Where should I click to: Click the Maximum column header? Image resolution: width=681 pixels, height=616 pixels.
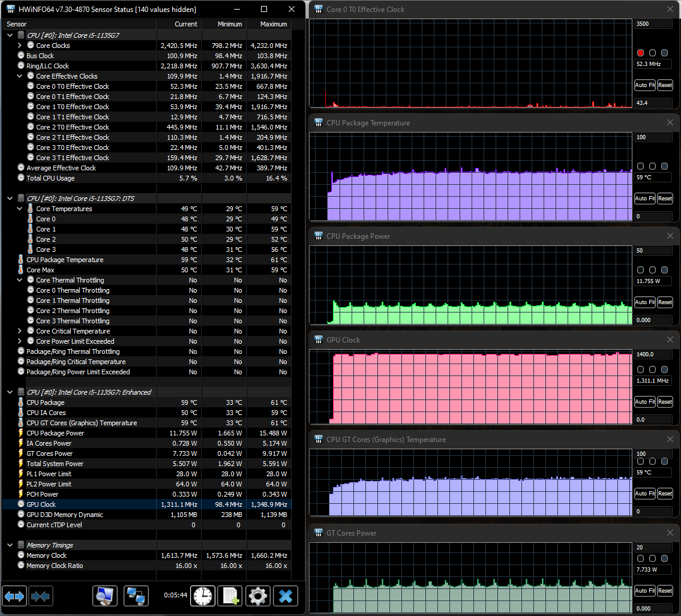tap(274, 24)
